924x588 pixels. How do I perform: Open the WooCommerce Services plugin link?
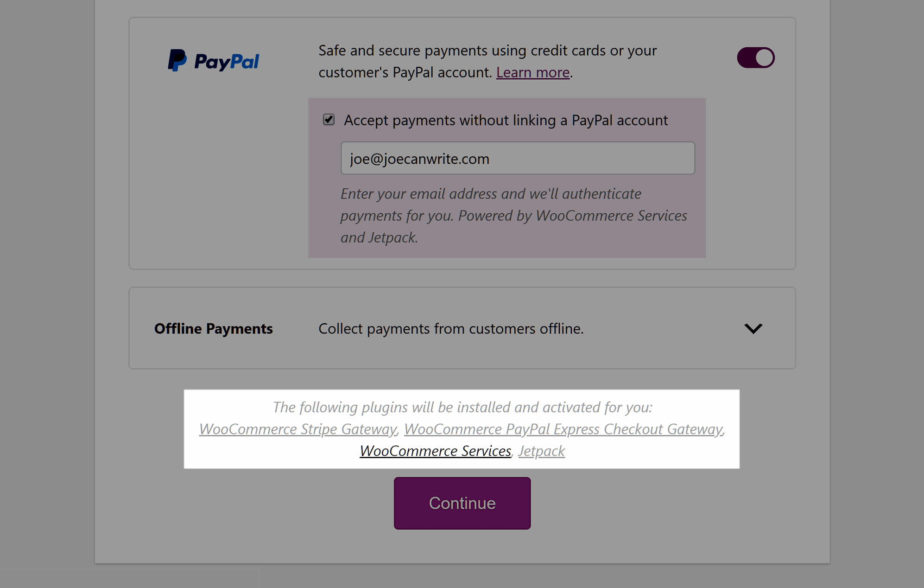pos(435,451)
